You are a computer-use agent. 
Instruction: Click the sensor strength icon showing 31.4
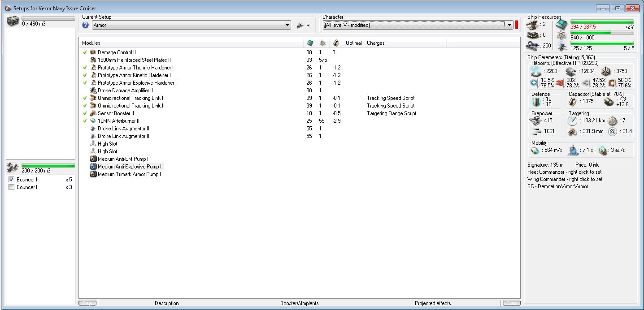click(x=612, y=132)
